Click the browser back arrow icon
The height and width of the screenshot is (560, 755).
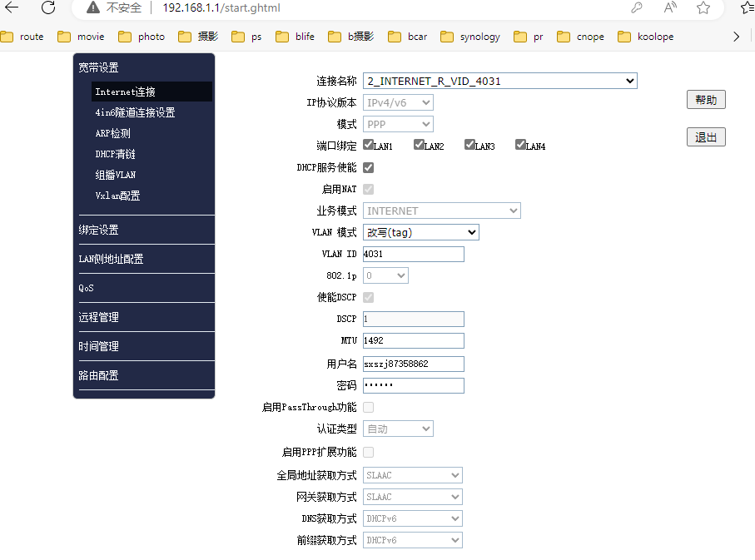pos(12,7)
